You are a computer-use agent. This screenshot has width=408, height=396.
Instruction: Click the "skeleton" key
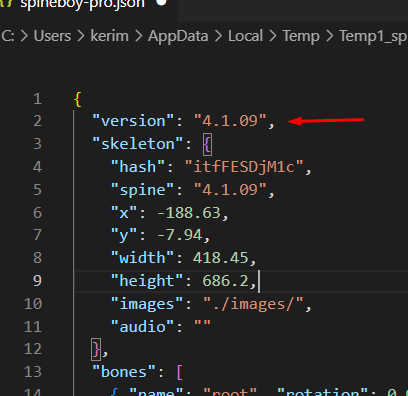coord(138,144)
